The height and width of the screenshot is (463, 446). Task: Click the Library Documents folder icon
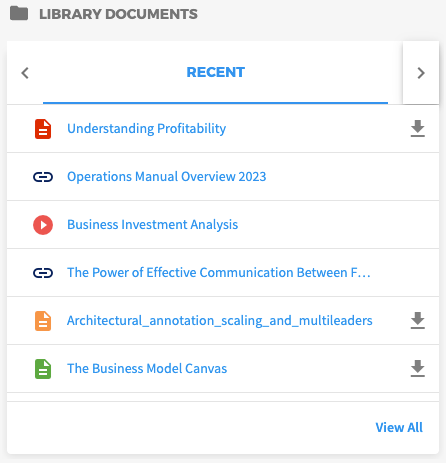[x=19, y=14]
